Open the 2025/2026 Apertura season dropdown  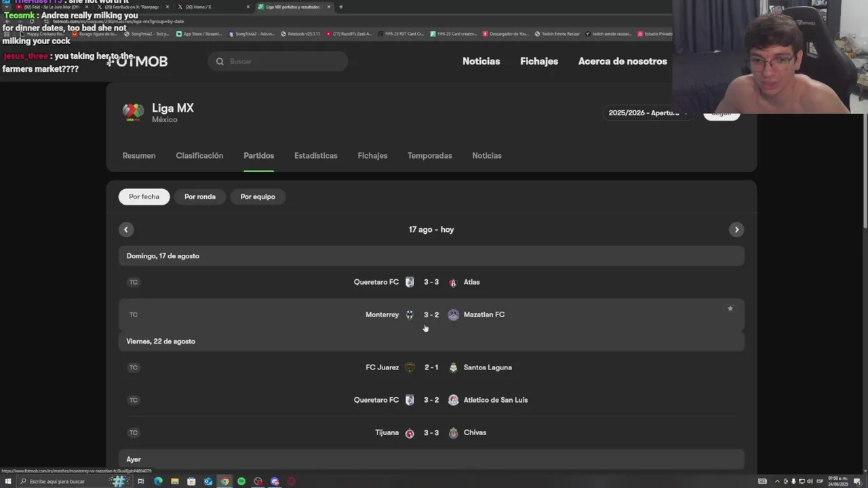point(647,113)
